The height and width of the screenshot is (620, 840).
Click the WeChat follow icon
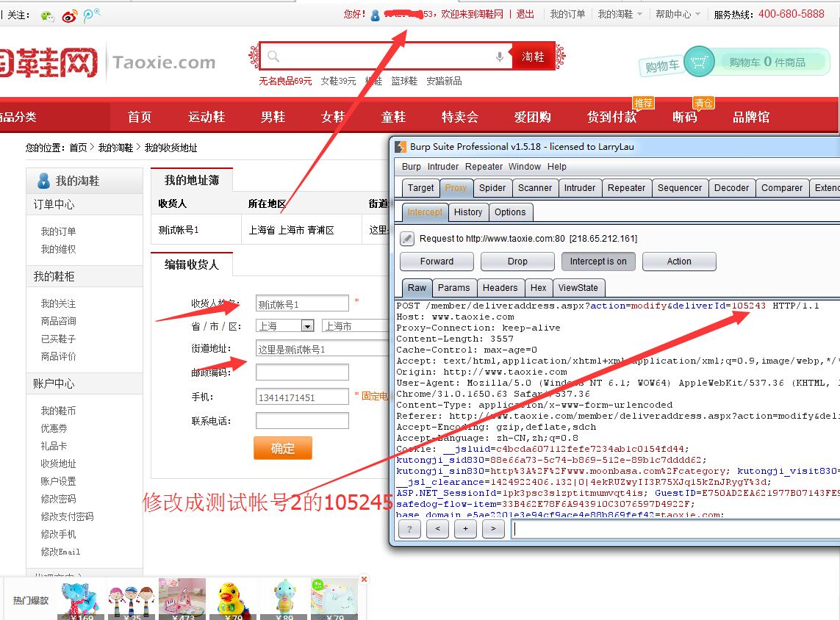point(48,15)
